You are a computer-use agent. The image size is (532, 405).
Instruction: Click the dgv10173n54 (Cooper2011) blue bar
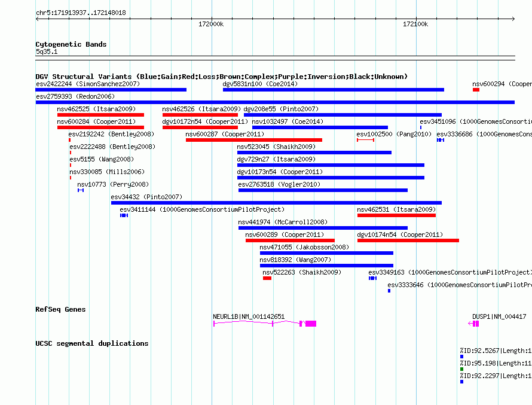pos(331,178)
